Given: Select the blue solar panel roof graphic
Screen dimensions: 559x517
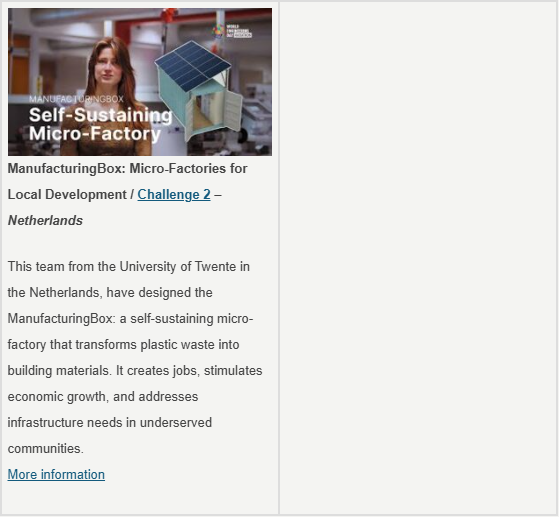Looking at the screenshot, I should pyautogui.click(x=193, y=65).
